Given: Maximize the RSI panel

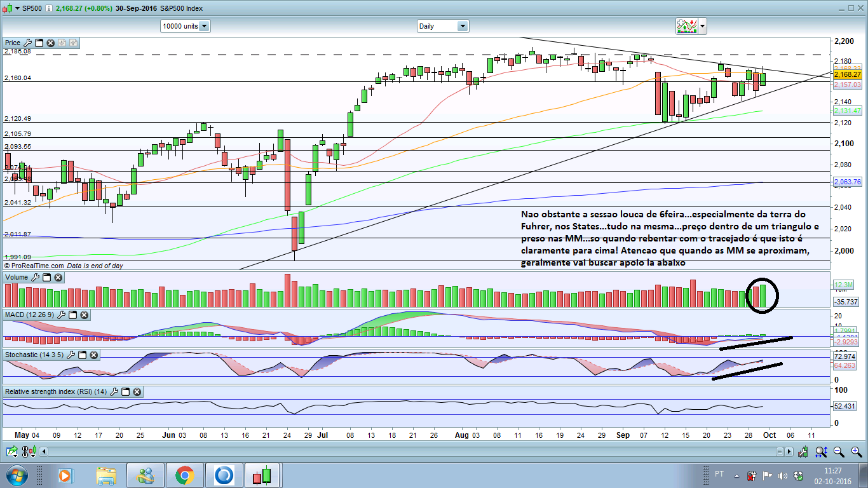Looking at the screenshot, I should tap(125, 392).
